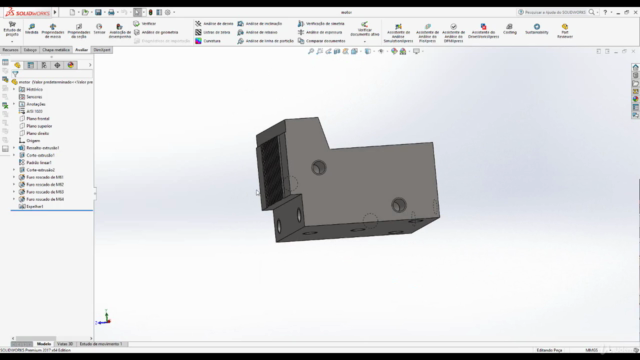Expand the Histórico tree node
640x360 pixels.
(14, 89)
